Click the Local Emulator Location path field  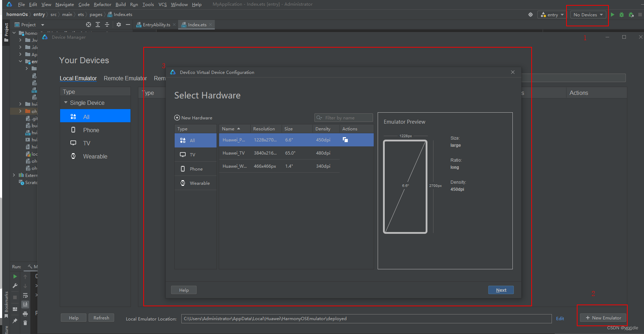tap(366, 318)
